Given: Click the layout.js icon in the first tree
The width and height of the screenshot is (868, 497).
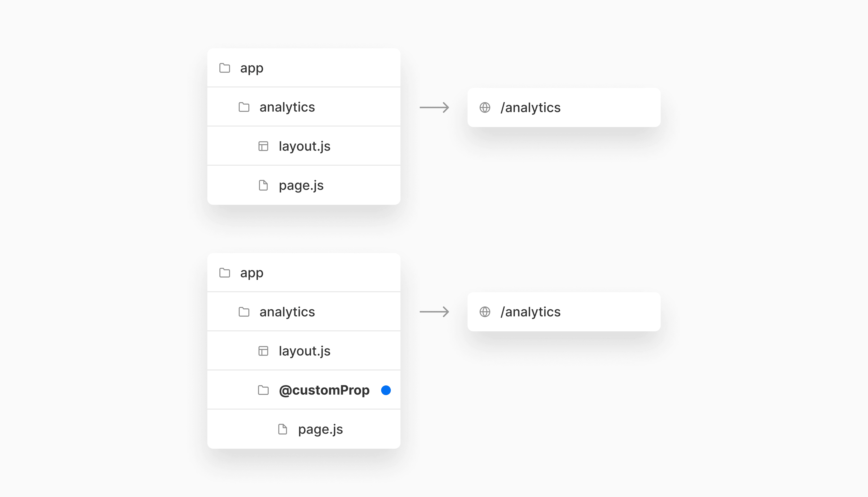Looking at the screenshot, I should click(x=263, y=146).
